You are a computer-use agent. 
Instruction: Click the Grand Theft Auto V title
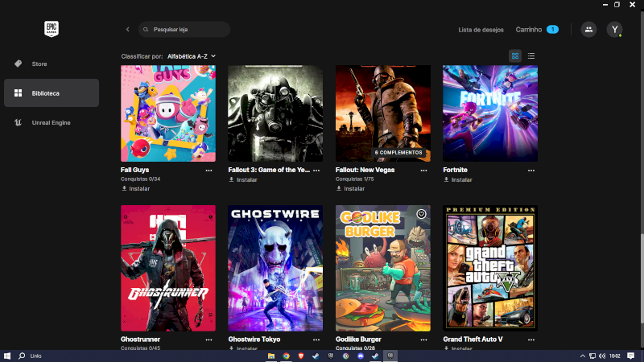473,339
